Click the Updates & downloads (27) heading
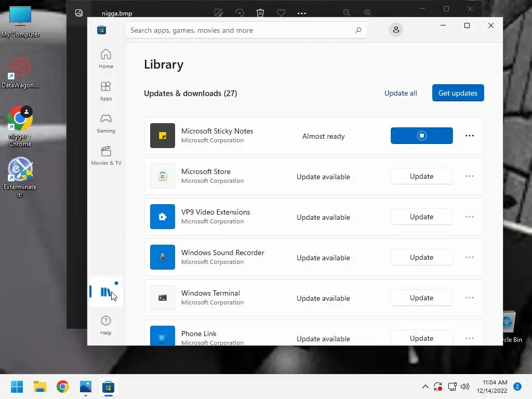532x399 pixels. [190, 94]
